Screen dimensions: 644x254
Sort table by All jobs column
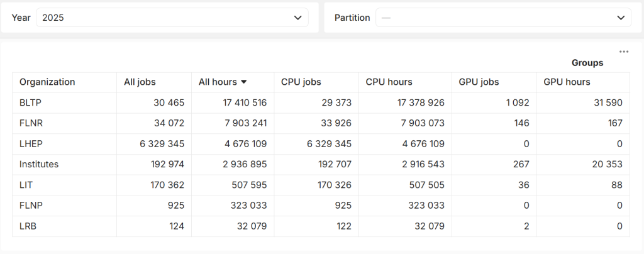[140, 82]
